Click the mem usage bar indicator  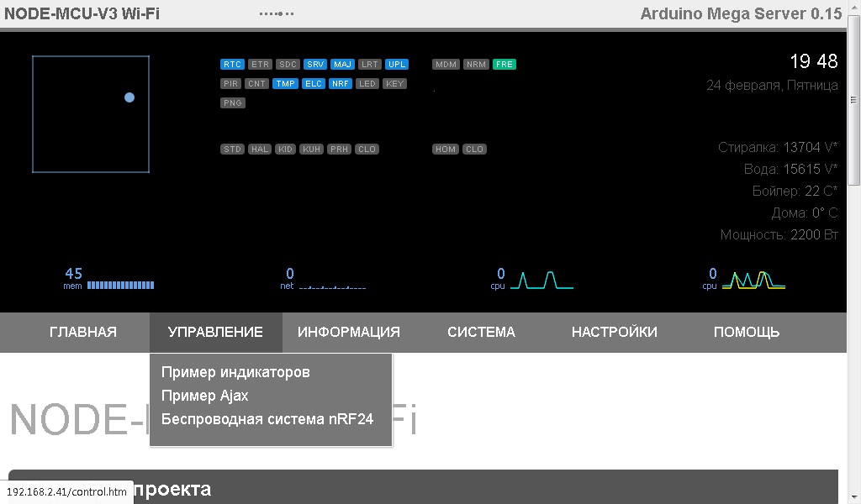pyautogui.click(x=121, y=285)
